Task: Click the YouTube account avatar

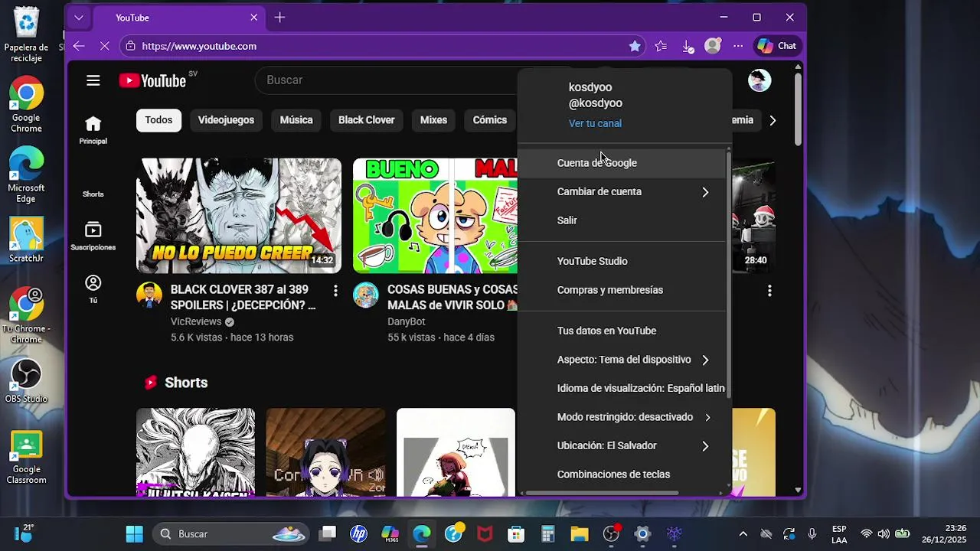Action: pyautogui.click(x=759, y=80)
